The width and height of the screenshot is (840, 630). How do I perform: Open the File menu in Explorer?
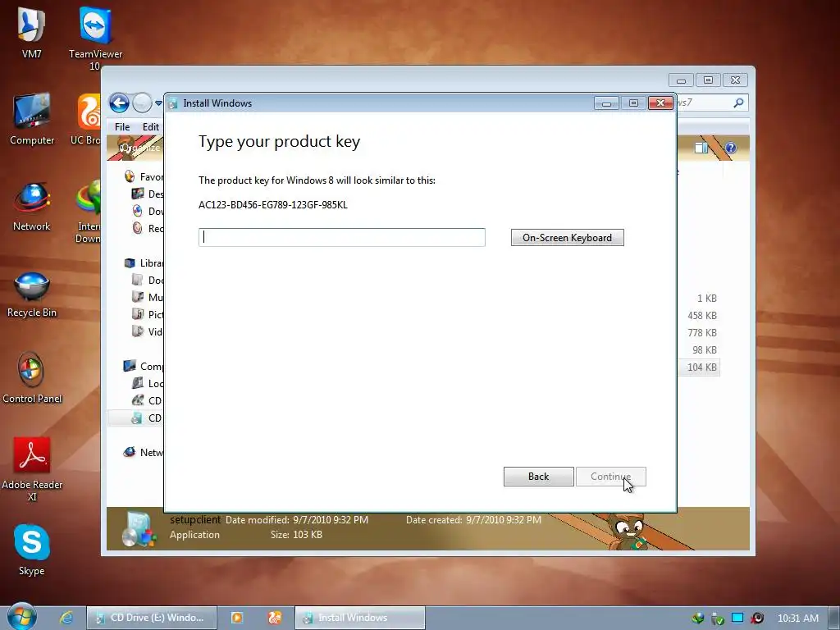[122, 127]
